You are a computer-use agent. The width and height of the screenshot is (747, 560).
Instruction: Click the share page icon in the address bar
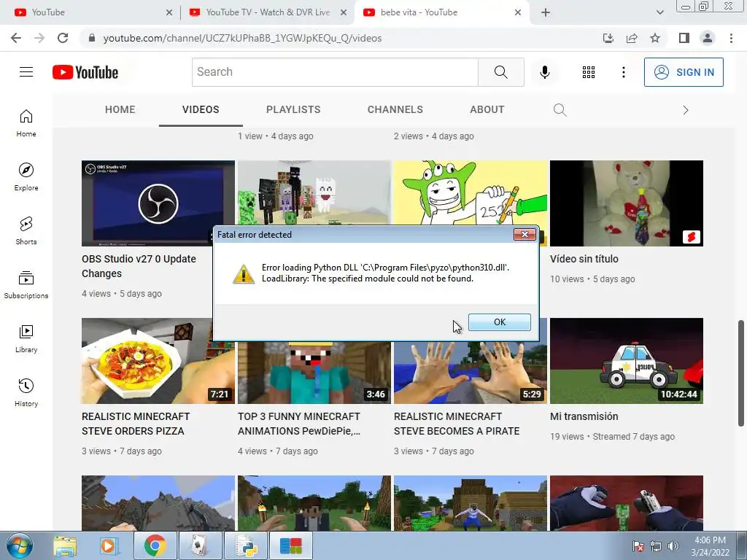tap(632, 38)
